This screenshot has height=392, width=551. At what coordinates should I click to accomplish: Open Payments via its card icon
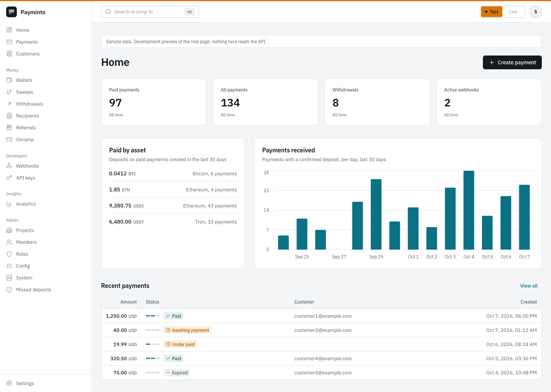9,42
